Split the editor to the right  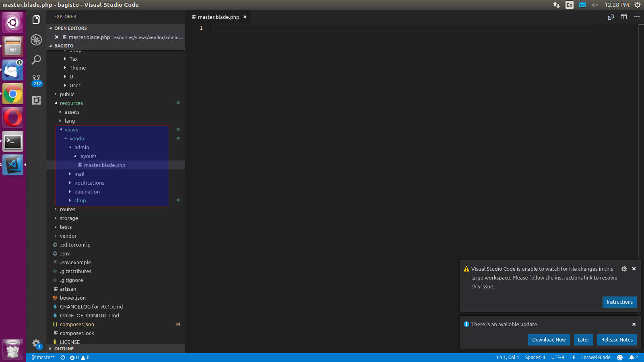(624, 17)
